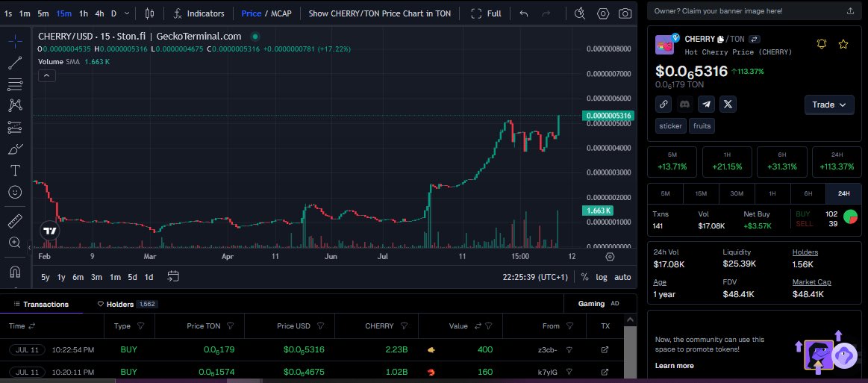Click the Learn more link
The width and height of the screenshot is (868, 383).
[674, 365]
